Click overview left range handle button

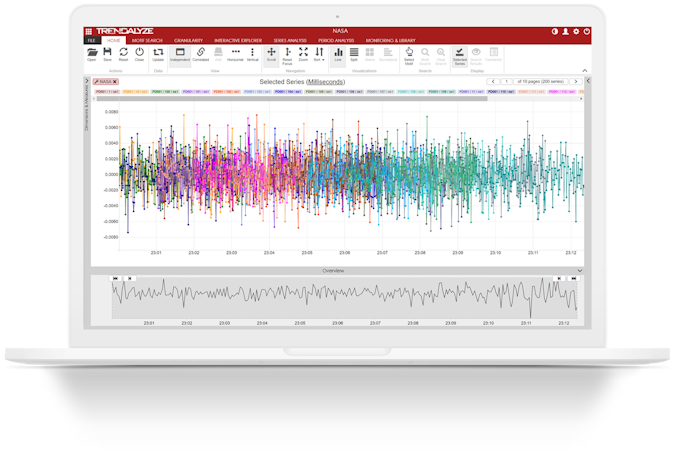pyautogui.click(x=130, y=279)
